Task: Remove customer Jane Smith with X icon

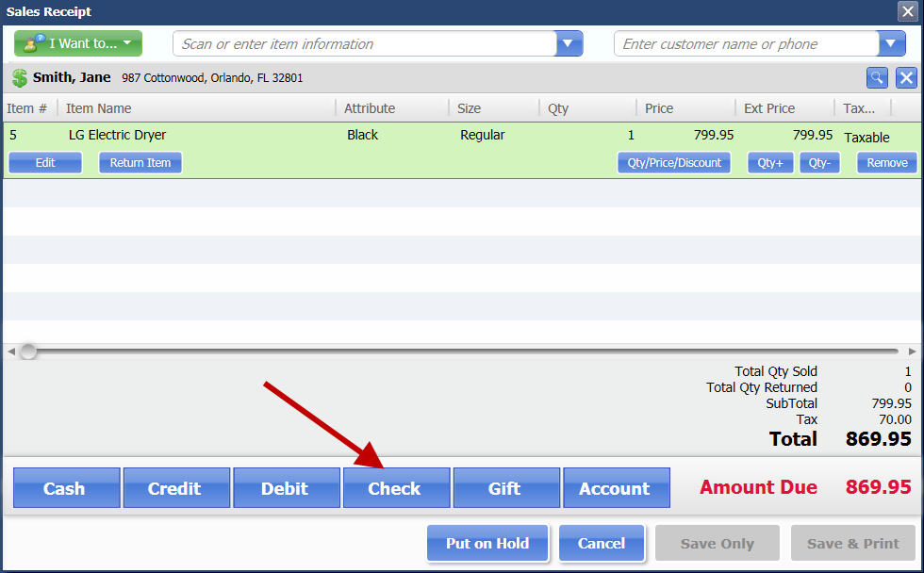Action: [x=905, y=78]
